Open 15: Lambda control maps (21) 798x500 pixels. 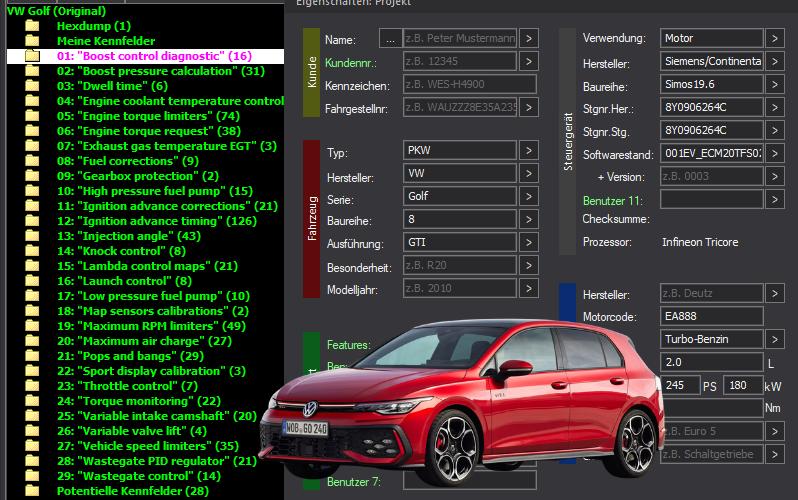147,266
